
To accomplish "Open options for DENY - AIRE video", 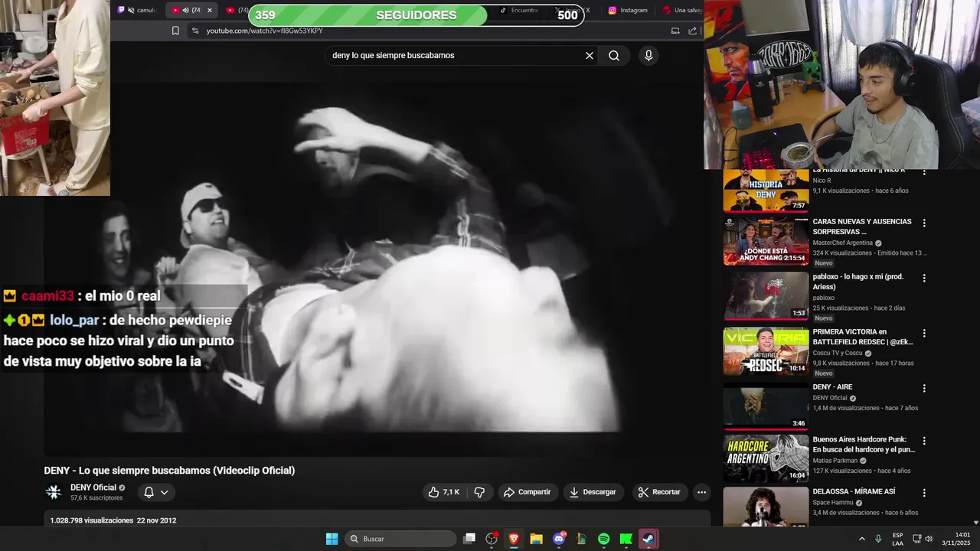I will coord(924,389).
